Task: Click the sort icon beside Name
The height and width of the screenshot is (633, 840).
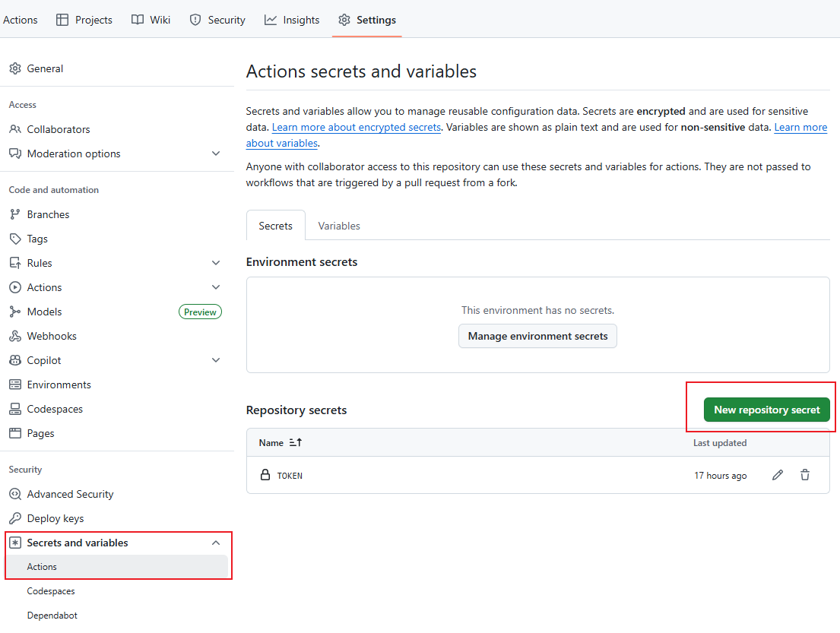Action: click(x=296, y=442)
